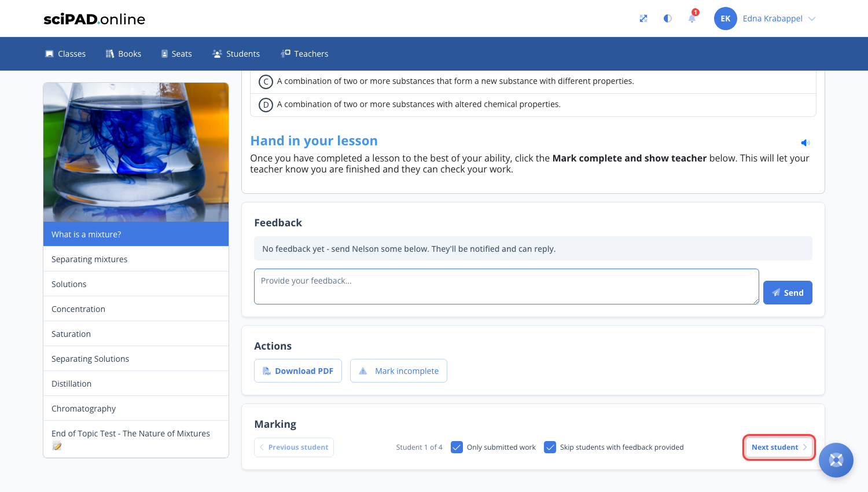This screenshot has height=492, width=868.
Task: Click the Books icon in navbar
Action: click(x=110, y=54)
